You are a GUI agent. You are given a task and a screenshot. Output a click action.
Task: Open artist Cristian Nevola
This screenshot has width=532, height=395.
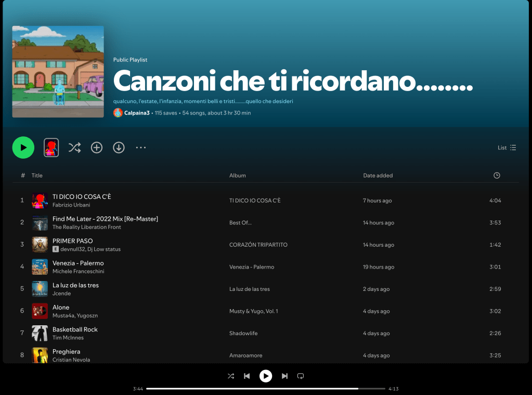pyautogui.click(x=71, y=359)
